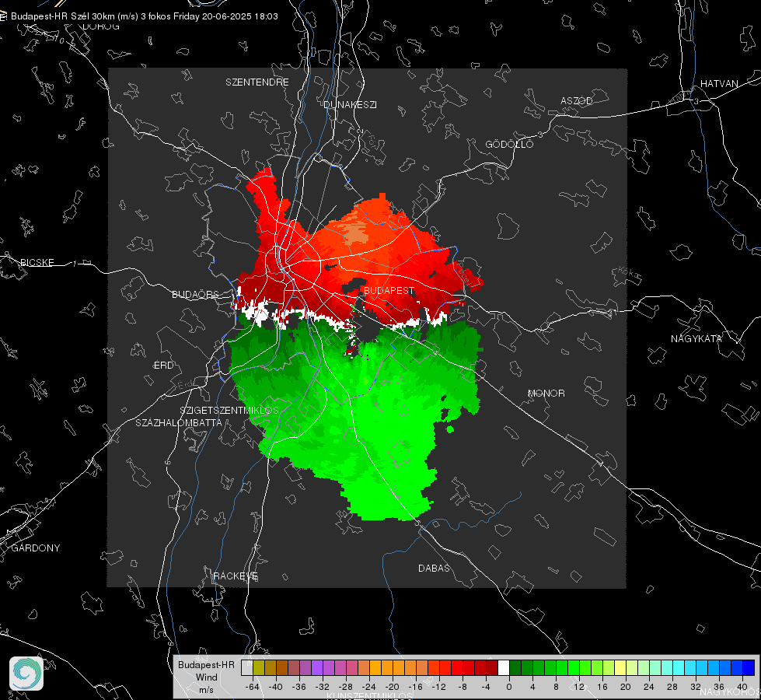The image size is (761, 700).
Task: Pick the yellow swatch above legend value 20
Action: pyautogui.click(x=620, y=667)
